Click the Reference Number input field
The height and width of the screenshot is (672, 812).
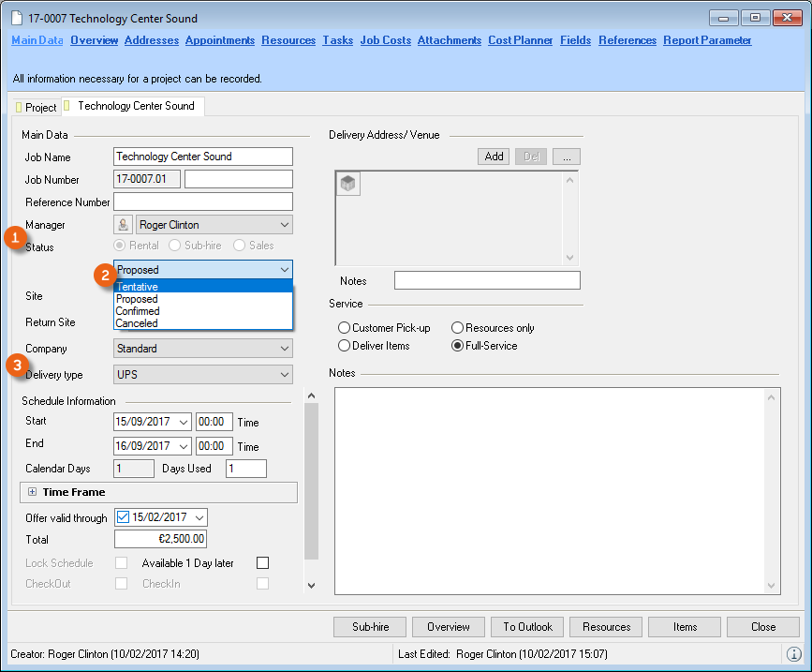pyautogui.click(x=202, y=202)
